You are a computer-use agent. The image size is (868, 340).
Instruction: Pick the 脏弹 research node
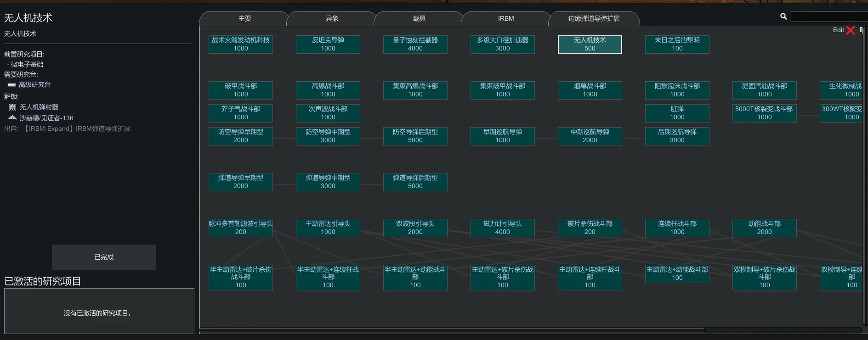click(677, 113)
